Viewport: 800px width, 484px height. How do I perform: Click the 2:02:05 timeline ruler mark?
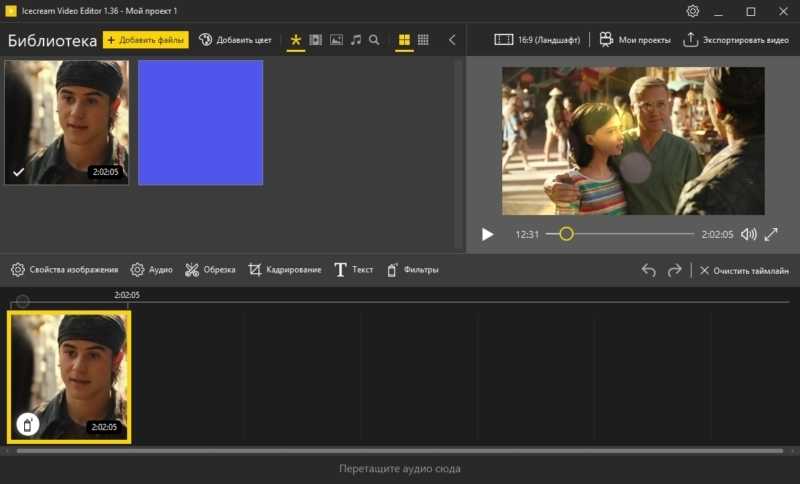coord(127,295)
